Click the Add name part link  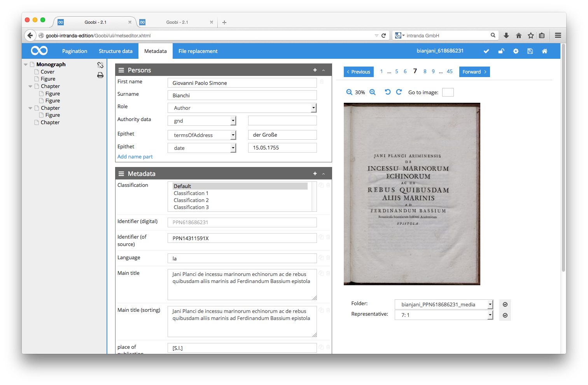[135, 156]
